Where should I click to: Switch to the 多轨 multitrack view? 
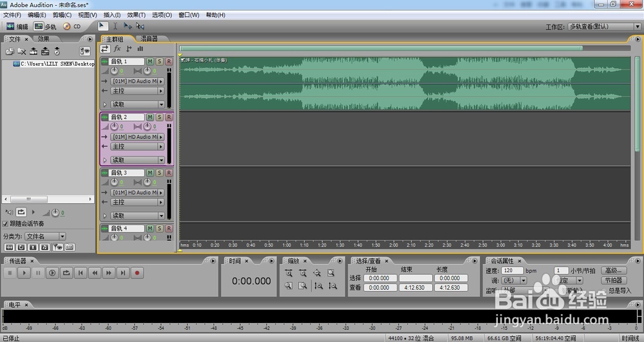click(x=45, y=26)
